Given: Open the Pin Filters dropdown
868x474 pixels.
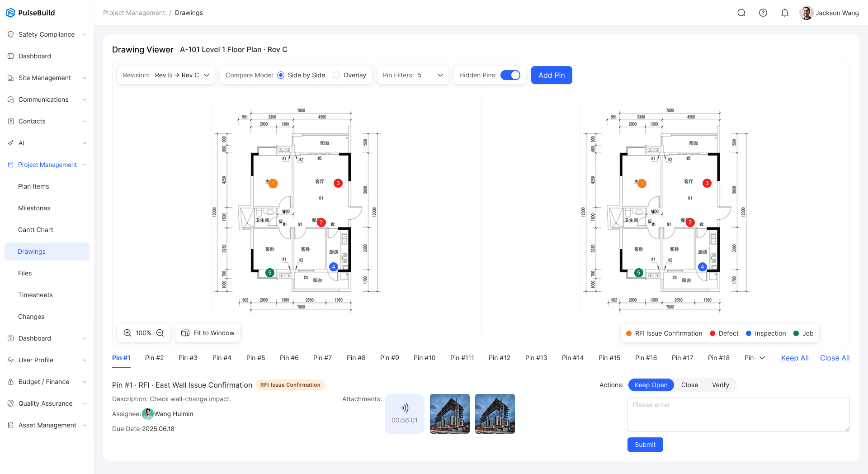Looking at the screenshot, I should pos(413,75).
